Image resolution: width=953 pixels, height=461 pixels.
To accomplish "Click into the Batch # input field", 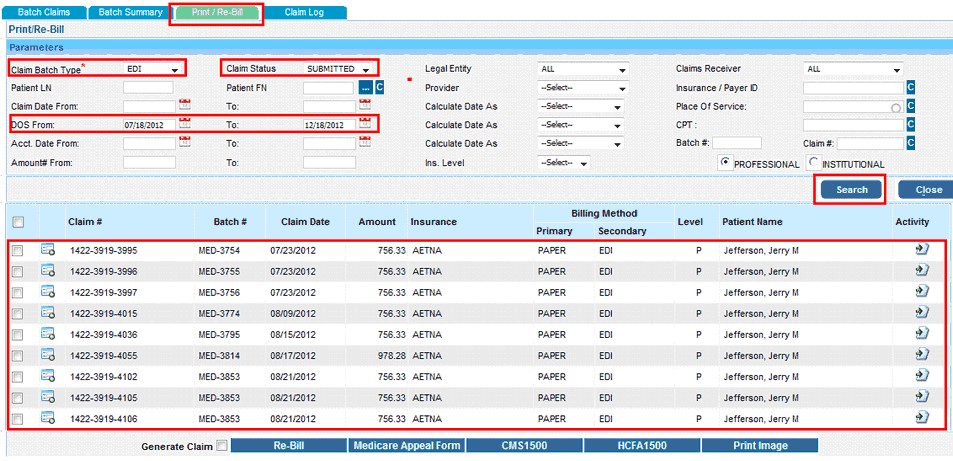I will point(736,144).
